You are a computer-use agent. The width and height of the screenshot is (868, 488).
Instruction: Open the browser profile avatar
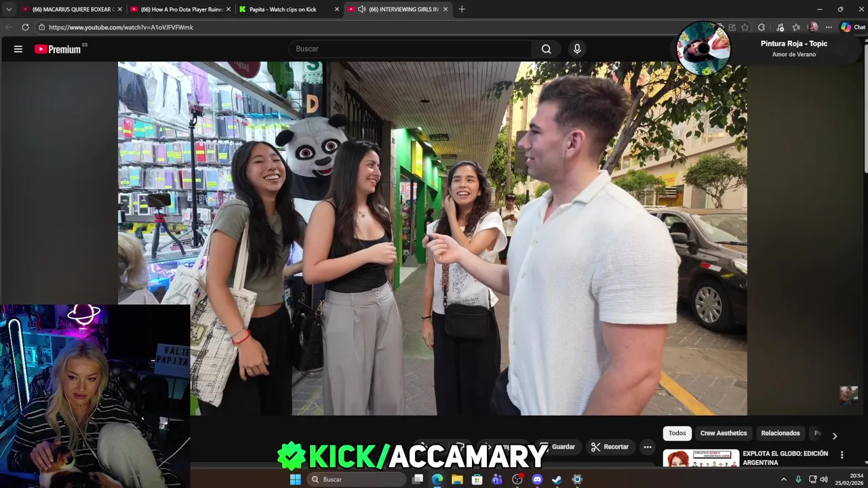813,27
